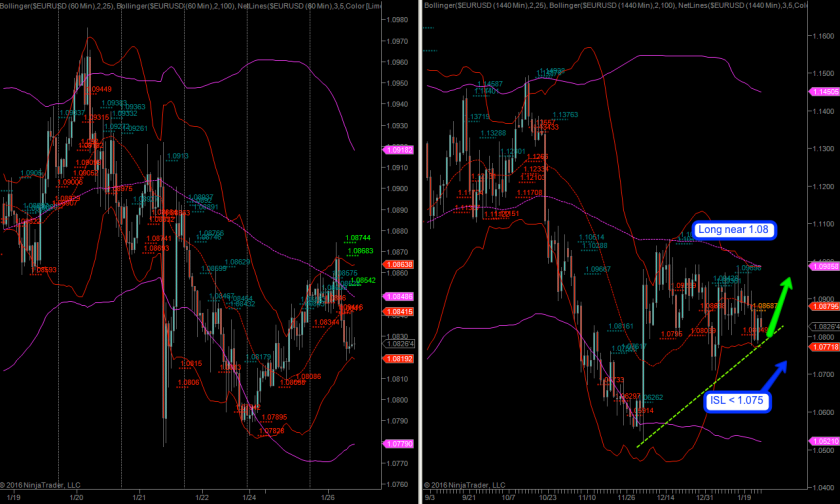Click the 11/10 date label
This screenshot has height=504, width=840.
587,498
